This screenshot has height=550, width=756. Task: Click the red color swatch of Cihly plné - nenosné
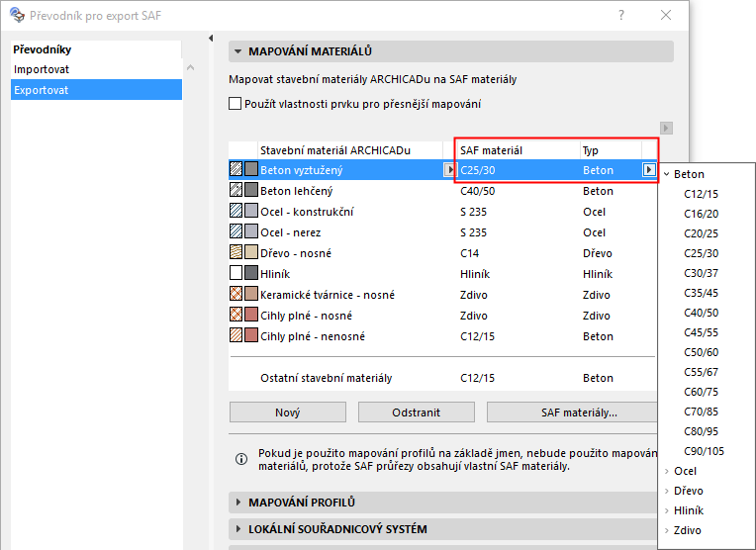[250, 335]
